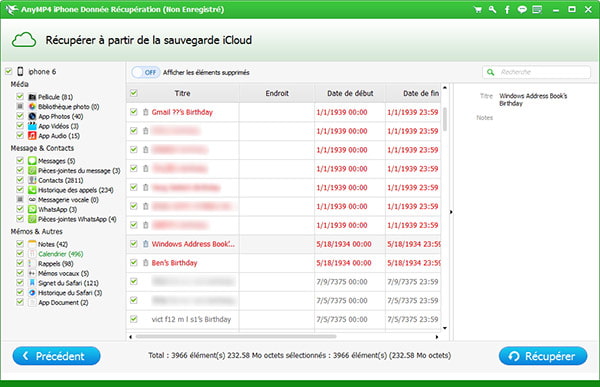This screenshot has width=600, height=387.
Task: Click the Précédent button
Action: click(x=57, y=356)
